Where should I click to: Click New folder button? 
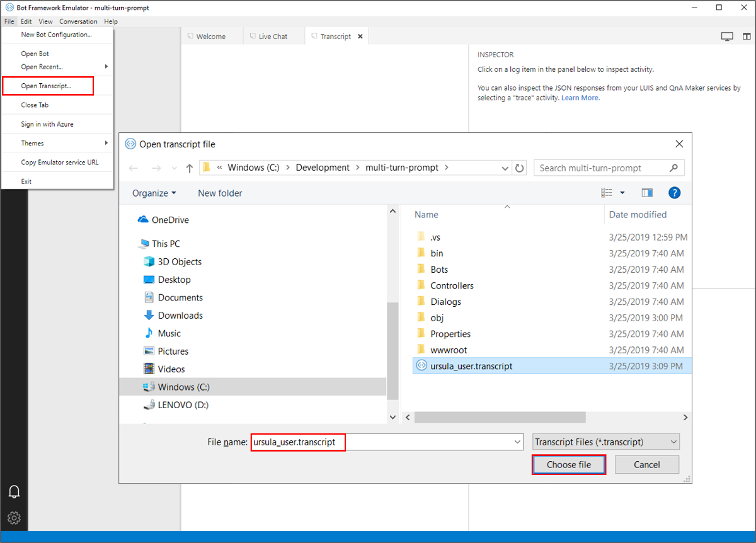point(220,193)
